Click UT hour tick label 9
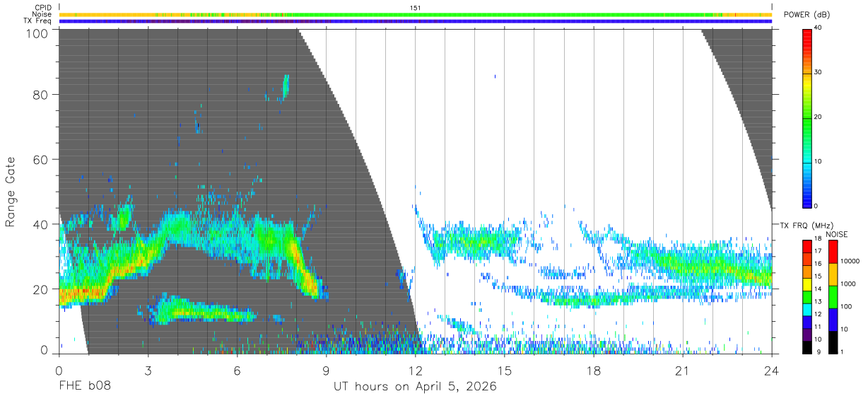Image resolution: width=868 pixels, height=401 pixels. click(326, 371)
